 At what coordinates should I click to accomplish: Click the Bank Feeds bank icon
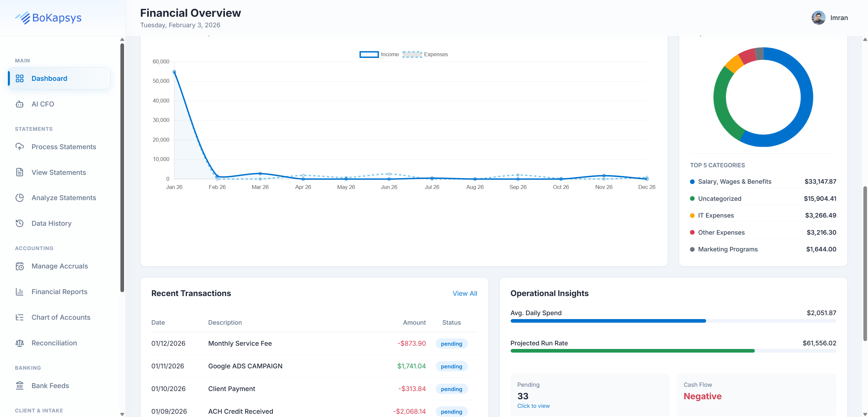(19, 386)
